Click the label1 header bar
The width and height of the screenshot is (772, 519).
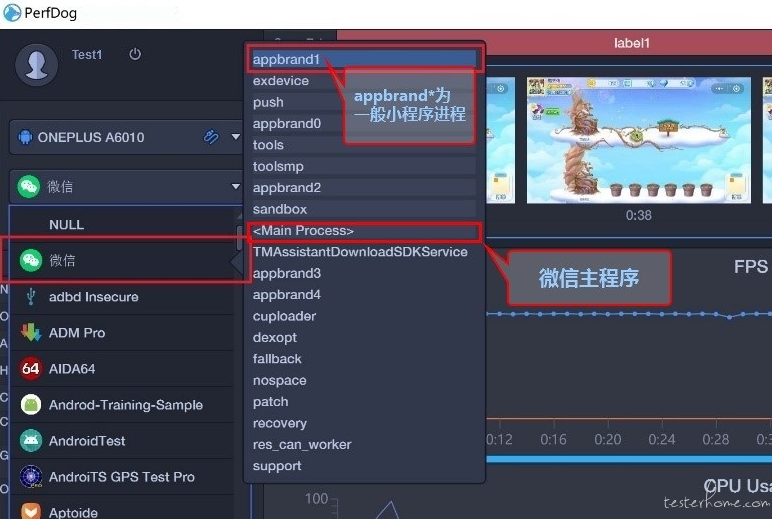(x=555, y=43)
